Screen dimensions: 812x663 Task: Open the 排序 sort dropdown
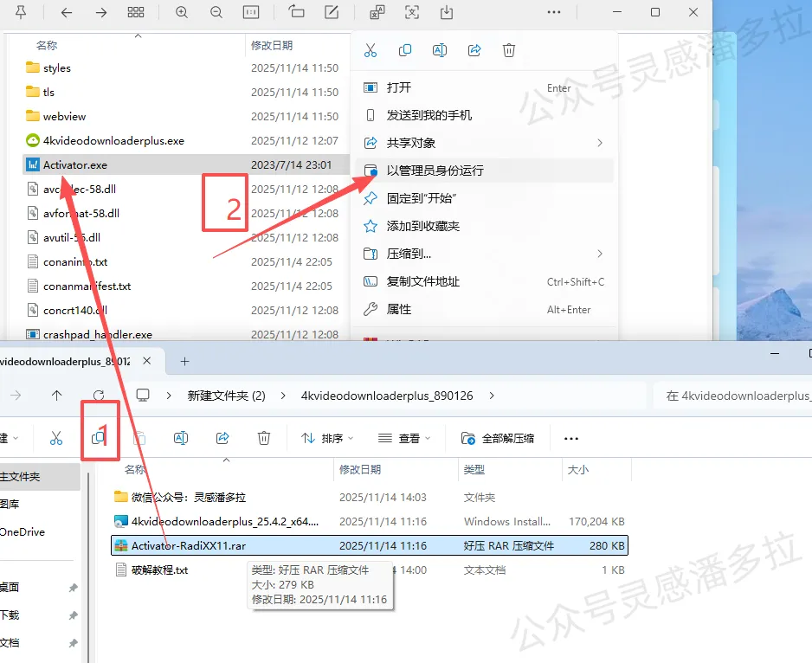(327, 438)
